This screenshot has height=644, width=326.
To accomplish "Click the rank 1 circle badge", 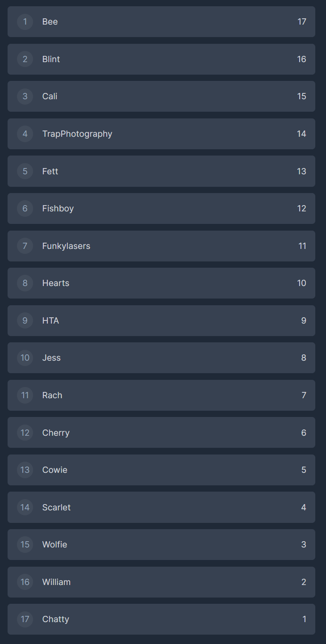I will pyautogui.click(x=25, y=21).
